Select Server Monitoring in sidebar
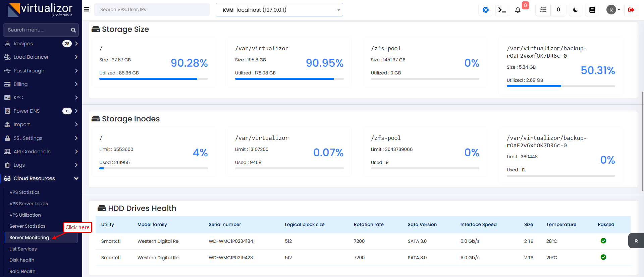Image resolution: width=644 pixels, height=277 pixels. point(30,237)
